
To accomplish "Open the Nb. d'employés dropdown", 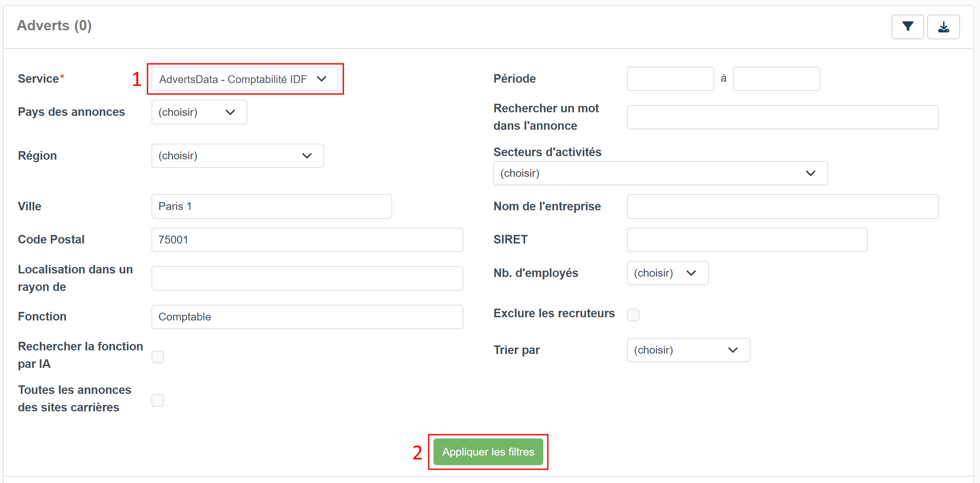I will 667,273.
